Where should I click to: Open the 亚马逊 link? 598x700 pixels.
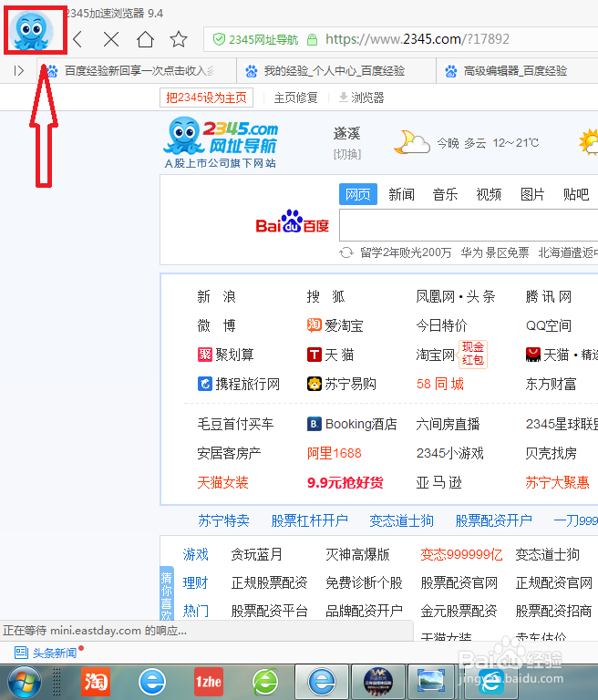click(439, 482)
